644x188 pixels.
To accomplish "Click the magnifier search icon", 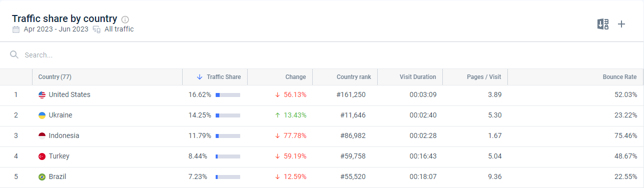I will click(15, 54).
